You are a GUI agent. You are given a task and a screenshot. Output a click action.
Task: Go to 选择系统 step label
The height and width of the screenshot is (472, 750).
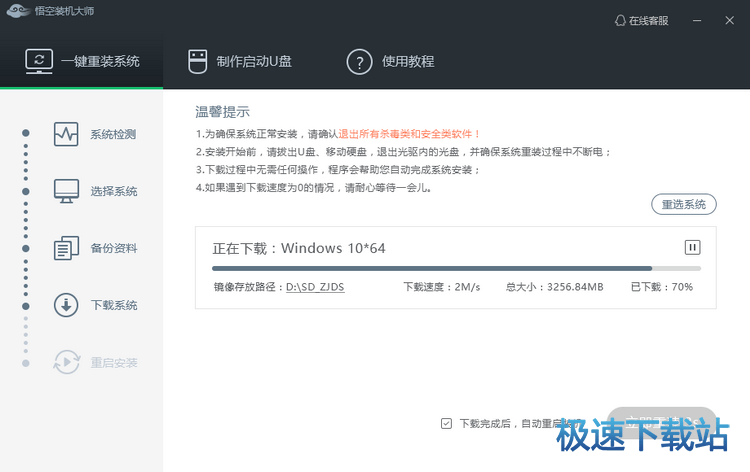[x=114, y=191]
